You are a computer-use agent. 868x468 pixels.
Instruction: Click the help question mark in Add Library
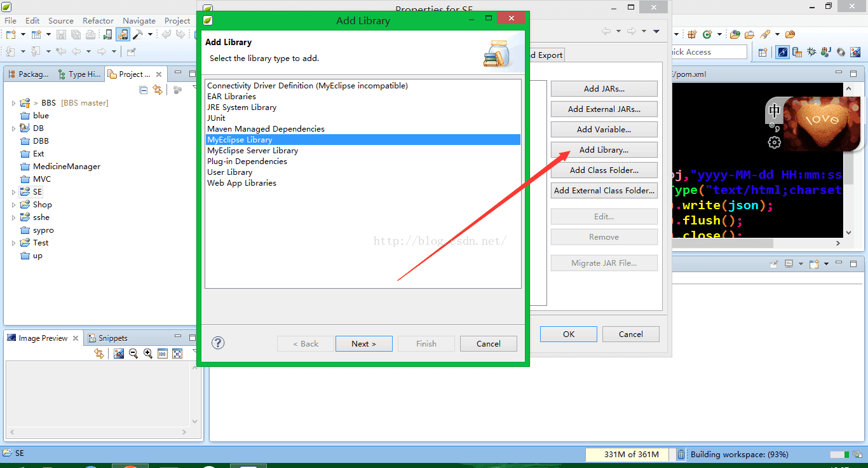pos(218,343)
